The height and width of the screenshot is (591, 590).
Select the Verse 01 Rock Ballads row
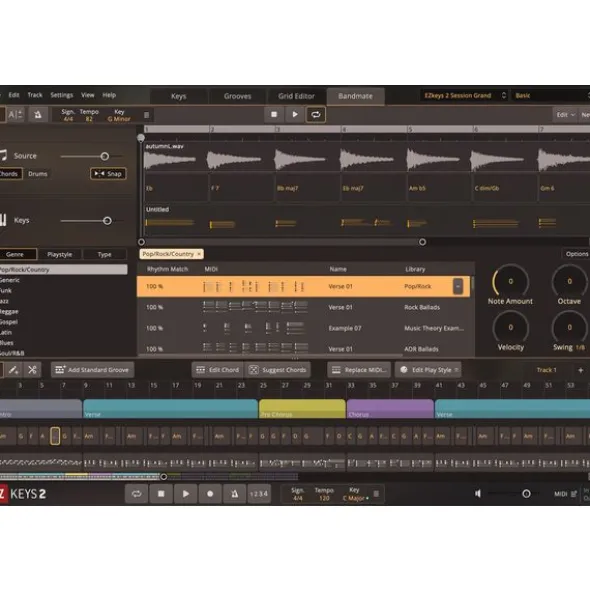coord(303,307)
